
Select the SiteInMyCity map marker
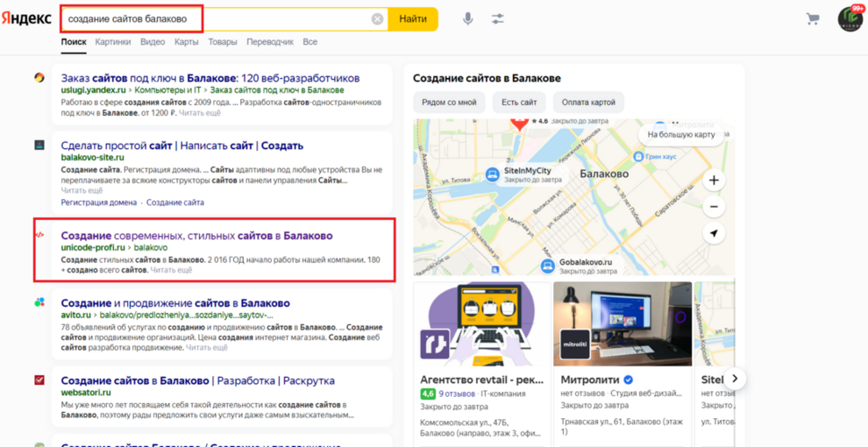(492, 174)
